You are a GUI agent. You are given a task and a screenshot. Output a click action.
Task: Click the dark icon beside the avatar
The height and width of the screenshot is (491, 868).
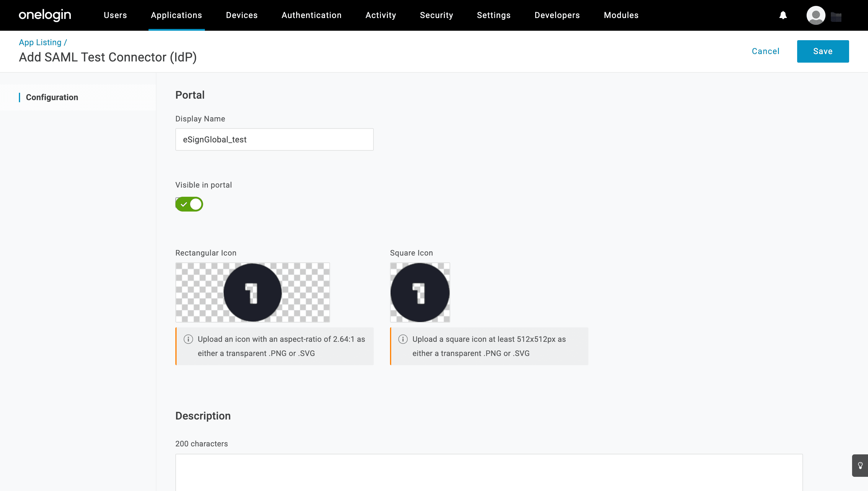tap(836, 17)
